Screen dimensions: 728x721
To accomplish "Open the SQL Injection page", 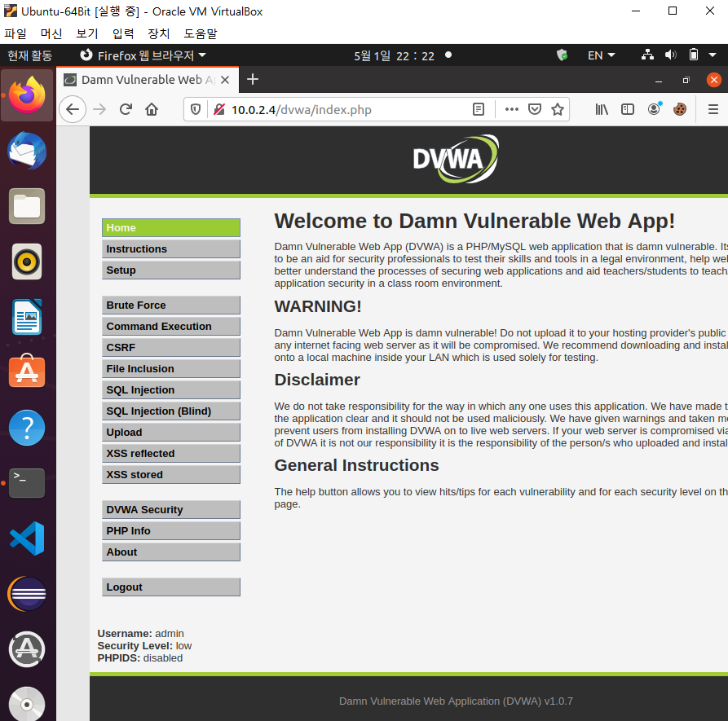I will point(171,390).
